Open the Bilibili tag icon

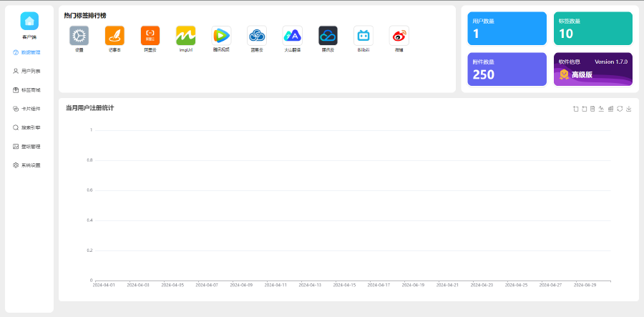click(364, 35)
